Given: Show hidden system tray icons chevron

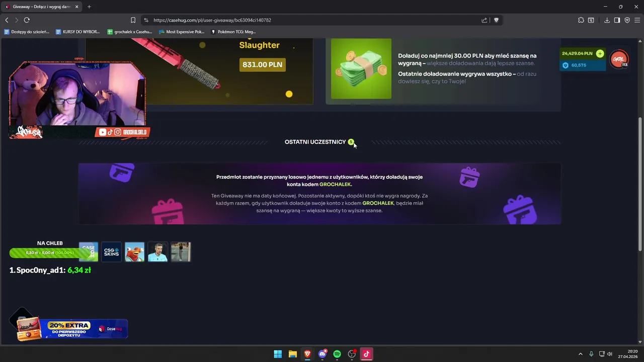Looking at the screenshot, I should click(x=580, y=354).
